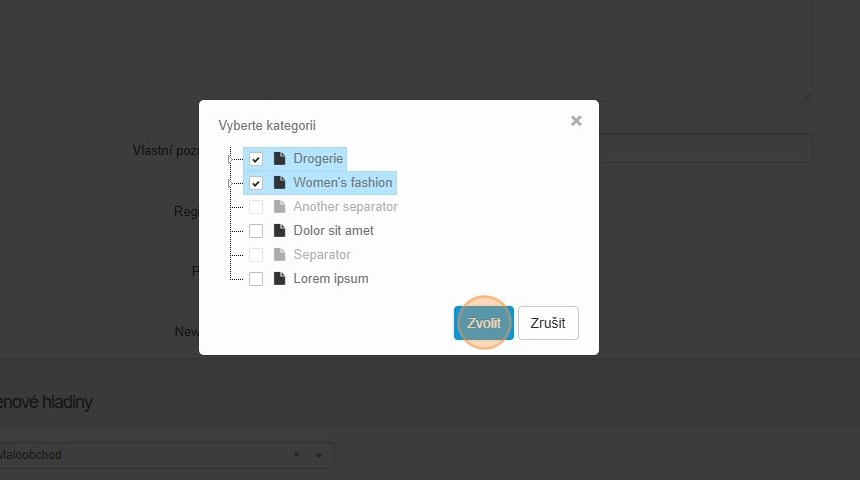Clear the Maloobchod selection with X
The image size is (860, 480).
[x=296, y=455]
